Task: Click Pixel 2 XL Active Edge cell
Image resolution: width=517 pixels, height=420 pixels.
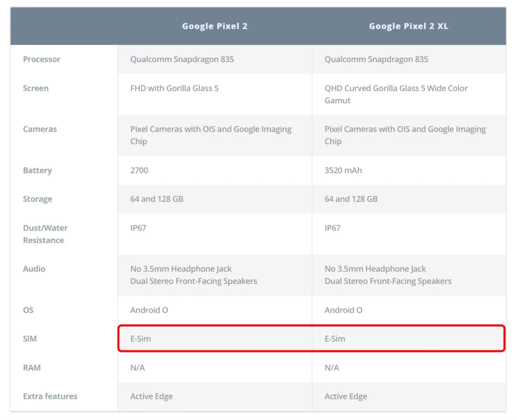Action: (x=409, y=397)
